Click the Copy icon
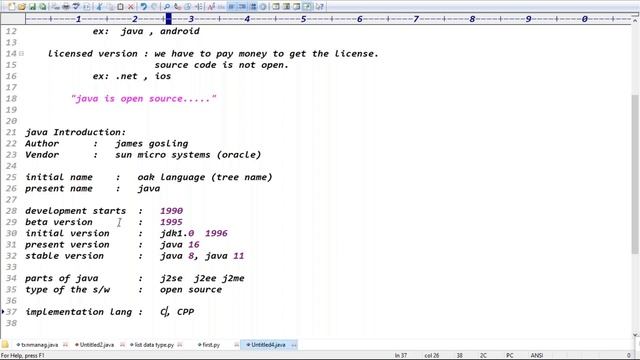This screenshot has height=360, width=640. click(109, 7)
